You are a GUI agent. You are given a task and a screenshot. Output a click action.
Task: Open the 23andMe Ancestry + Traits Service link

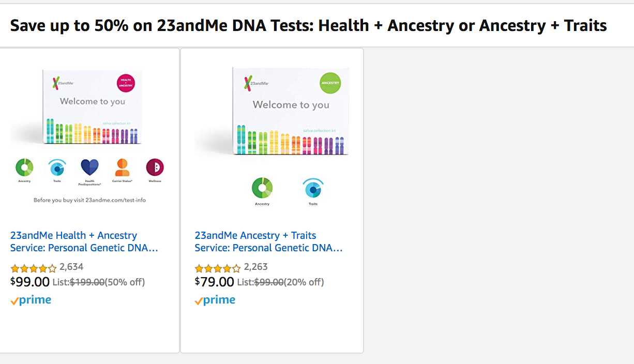[x=268, y=241]
